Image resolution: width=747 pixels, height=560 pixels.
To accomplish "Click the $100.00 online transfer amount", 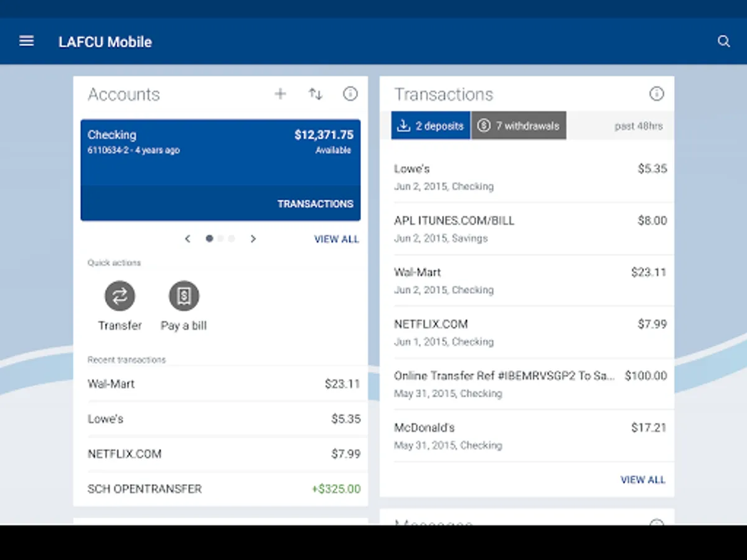I will (x=646, y=376).
